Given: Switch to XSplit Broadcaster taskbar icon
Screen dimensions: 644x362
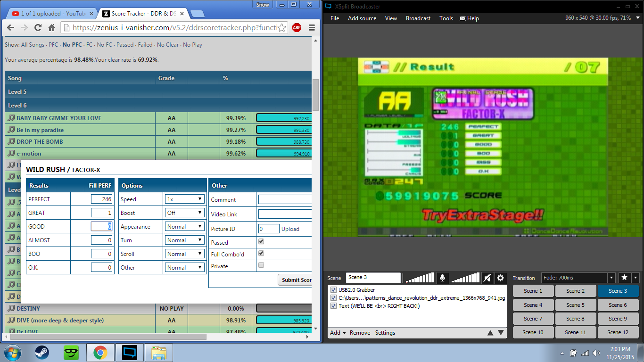Looking at the screenshot, I should pos(129,353).
